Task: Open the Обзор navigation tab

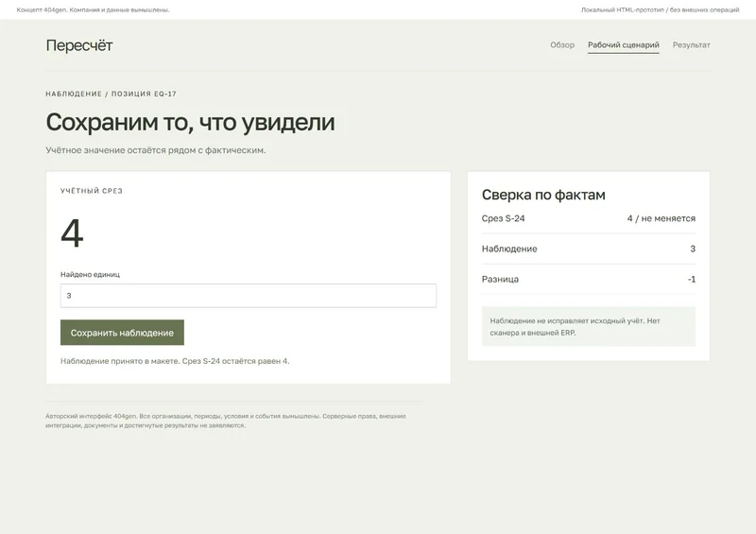Action: tap(562, 44)
